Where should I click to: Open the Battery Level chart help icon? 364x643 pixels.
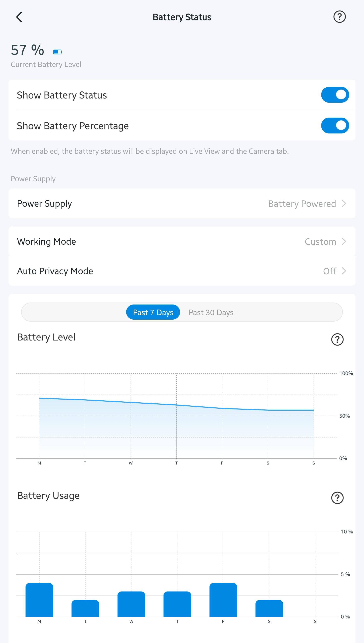pyautogui.click(x=337, y=339)
